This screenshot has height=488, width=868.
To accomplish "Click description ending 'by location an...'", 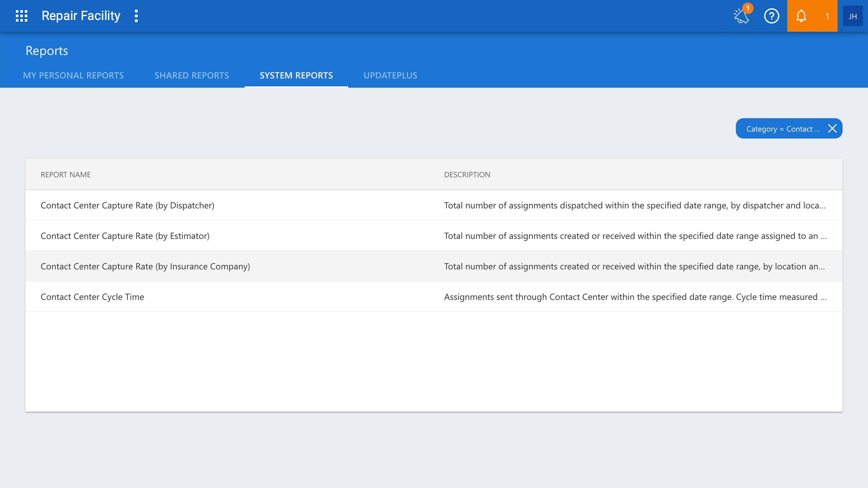I will 634,266.
